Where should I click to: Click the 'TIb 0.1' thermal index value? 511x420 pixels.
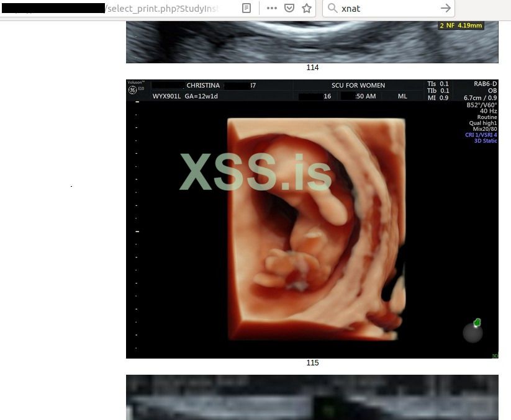tap(438, 91)
